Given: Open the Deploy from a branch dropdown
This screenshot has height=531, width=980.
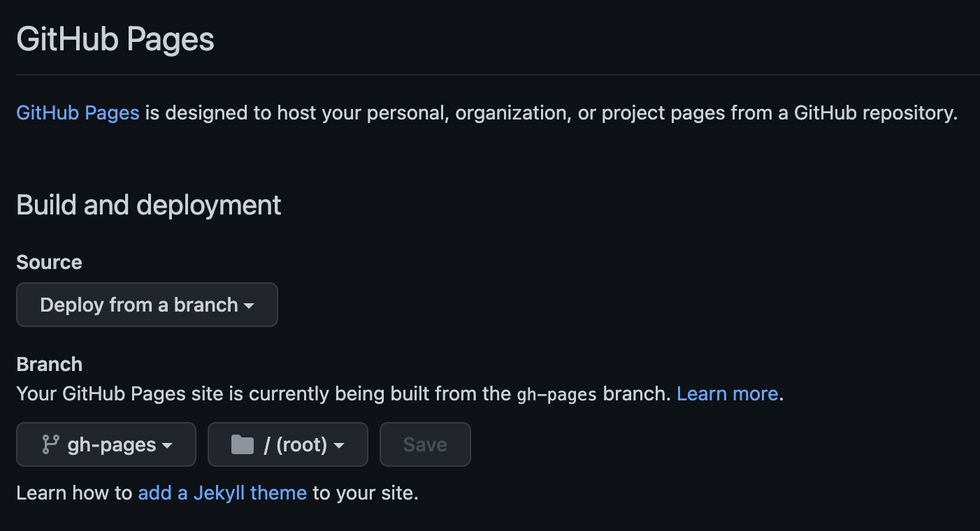Looking at the screenshot, I should 147,305.
